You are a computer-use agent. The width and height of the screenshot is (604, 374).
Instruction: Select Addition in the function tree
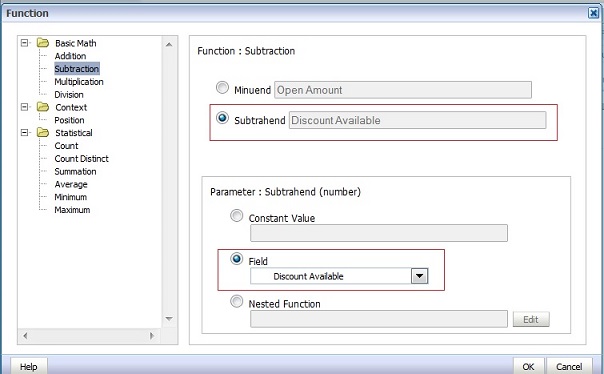(x=70, y=56)
